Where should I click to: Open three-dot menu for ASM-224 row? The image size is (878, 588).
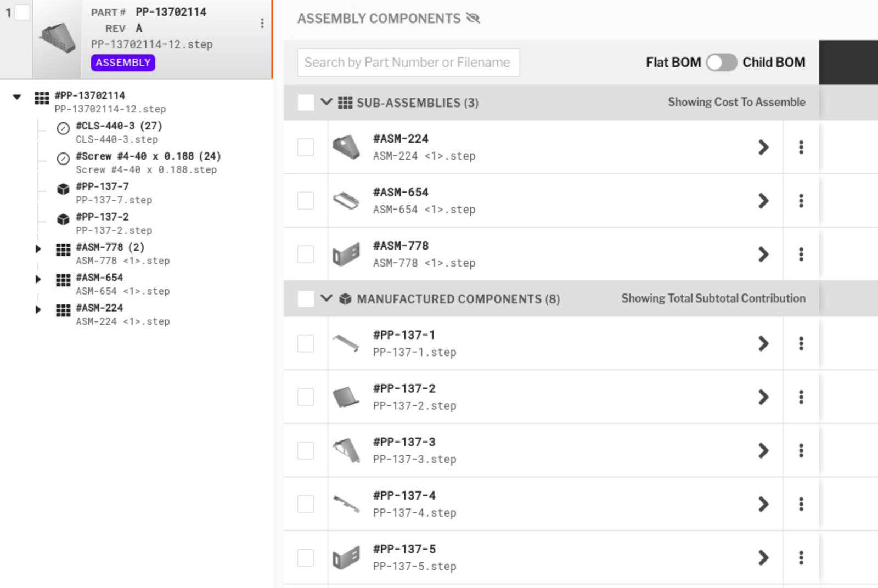[801, 147]
